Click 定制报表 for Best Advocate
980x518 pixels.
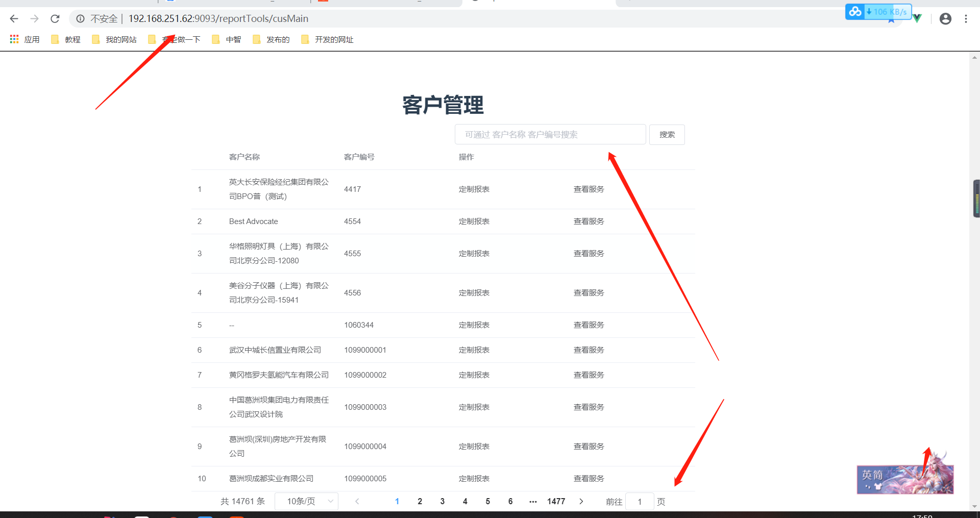click(474, 221)
